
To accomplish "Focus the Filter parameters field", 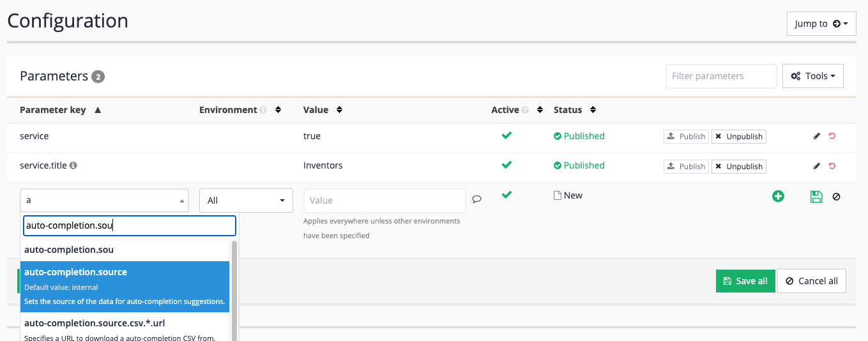I will pos(721,76).
